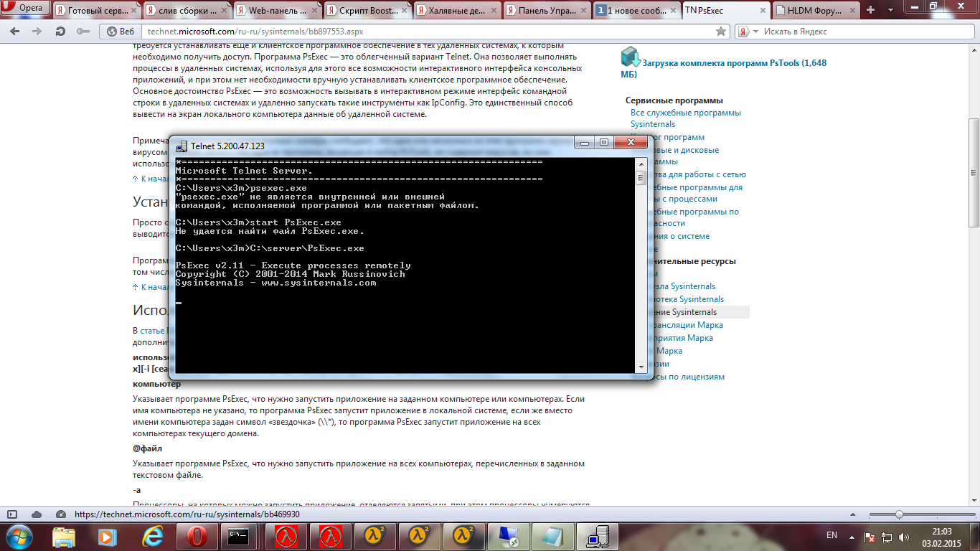Open 'Все служебные программы' sidebar link
Viewport: 980px width, 551px height.
tap(685, 113)
